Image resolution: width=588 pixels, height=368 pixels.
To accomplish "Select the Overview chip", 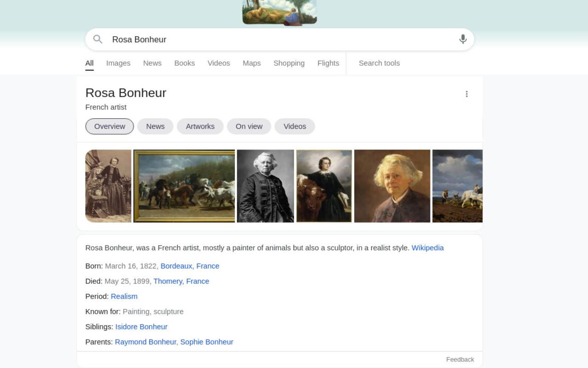I will point(110,126).
